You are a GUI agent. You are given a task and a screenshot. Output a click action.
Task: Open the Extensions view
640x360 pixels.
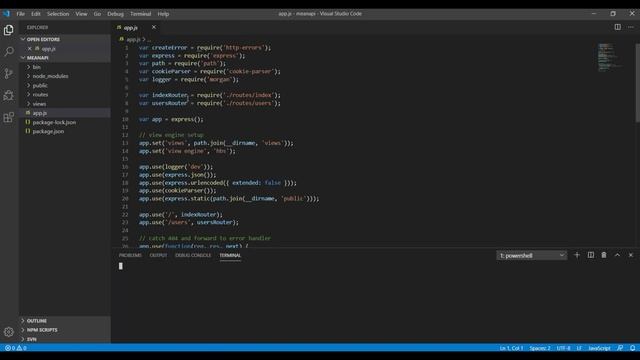point(9,118)
